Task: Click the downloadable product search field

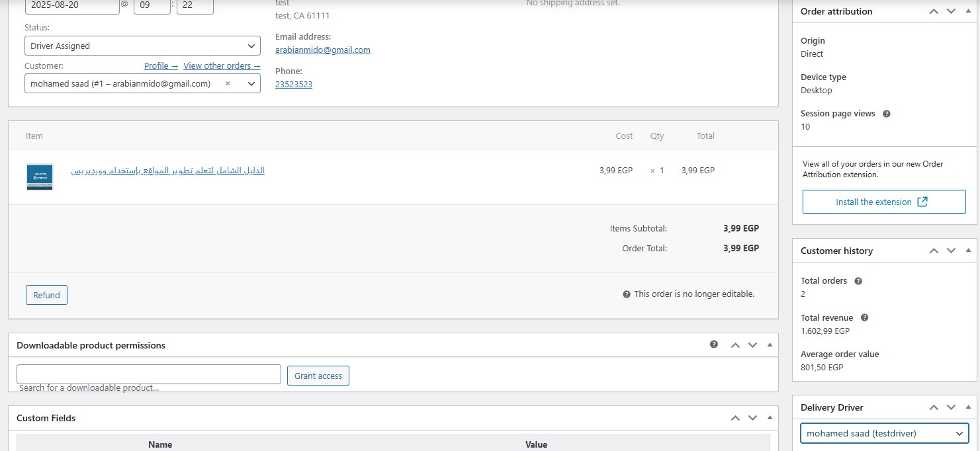Action: coord(148,374)
